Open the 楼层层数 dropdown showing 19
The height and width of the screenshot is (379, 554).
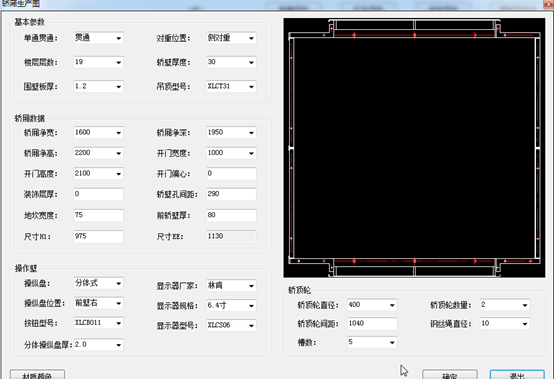pyautogui.click(x=98, y=62)
